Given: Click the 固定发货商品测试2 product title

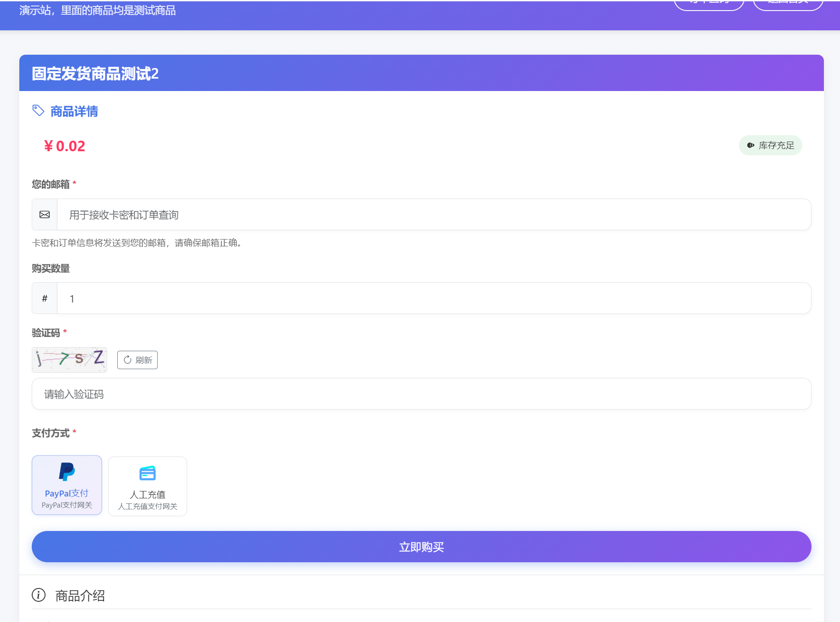Looking at the screenshot, I should (95, 74).
